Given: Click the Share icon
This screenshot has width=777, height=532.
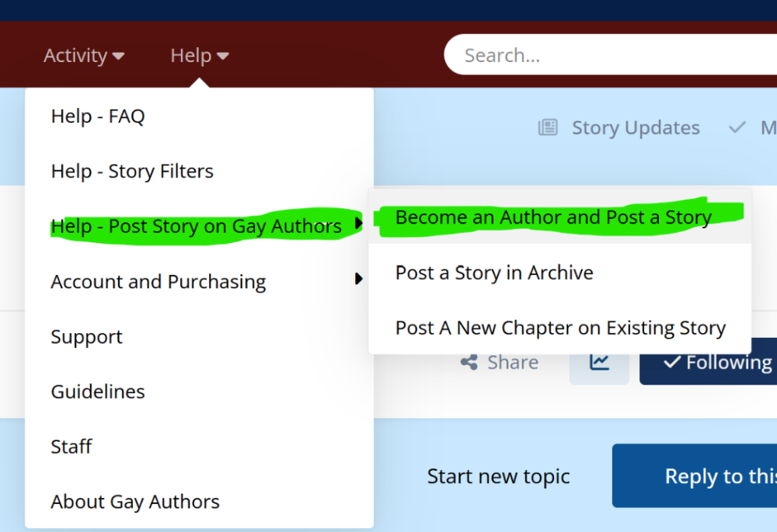Looking at the screenshot, I should coord(469,362).
